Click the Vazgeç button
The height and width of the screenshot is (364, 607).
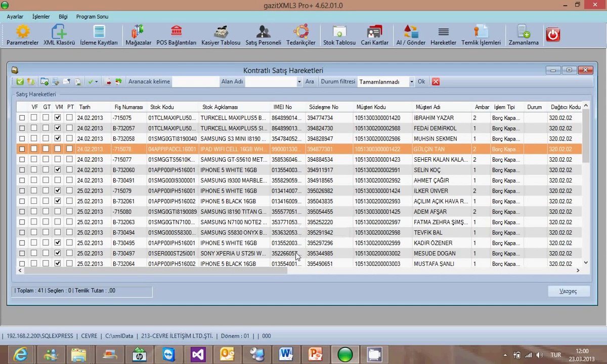[x=568, y=291]
